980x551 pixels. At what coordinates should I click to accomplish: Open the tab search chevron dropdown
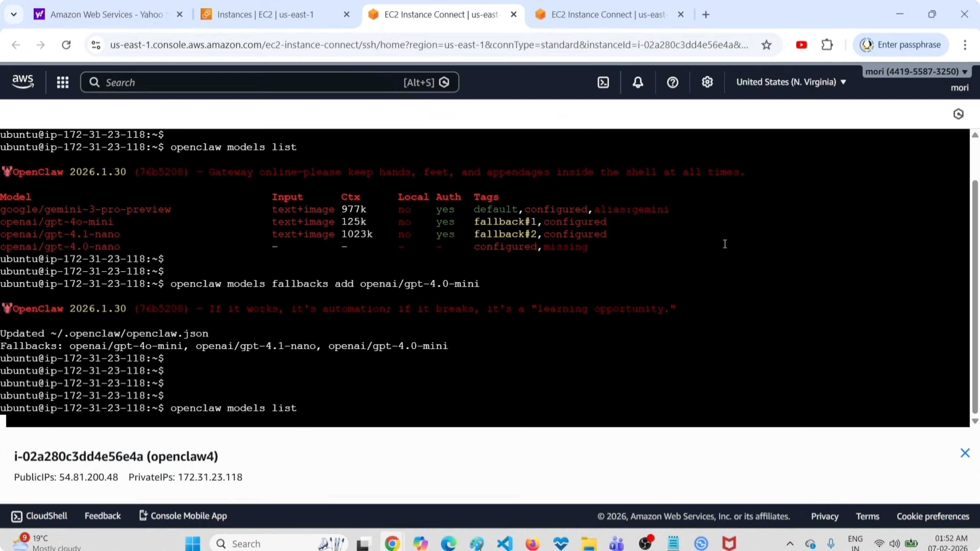(x=14, y=14)
